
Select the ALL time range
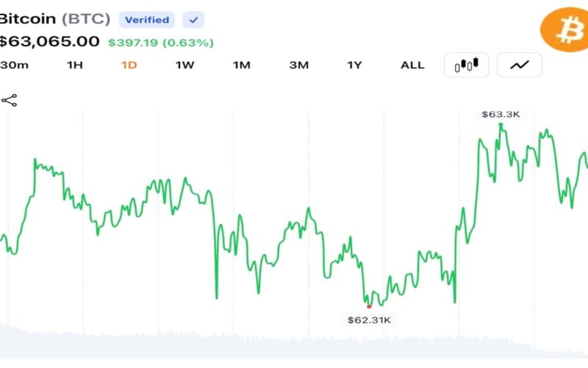[x=412, y=65]
